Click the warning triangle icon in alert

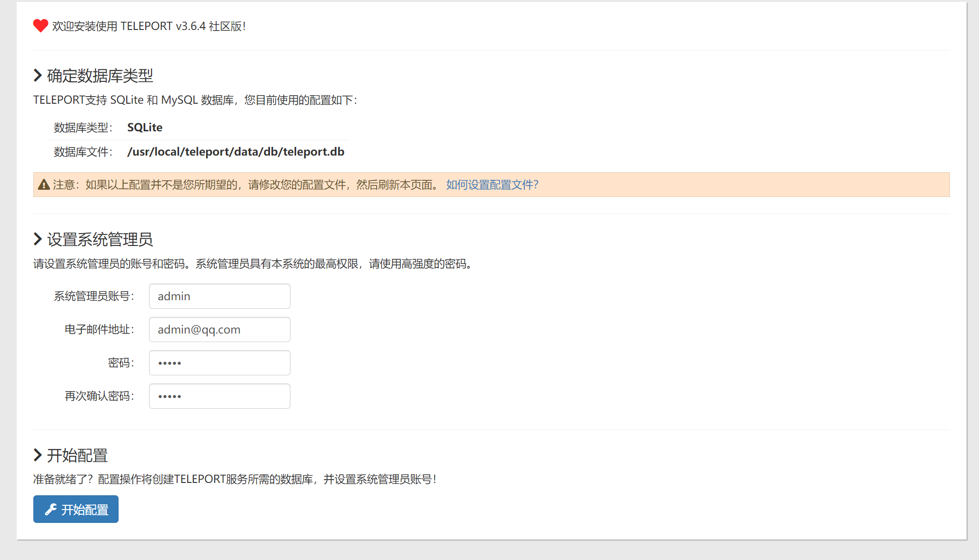pyautogui.click(x=44, y=185)
